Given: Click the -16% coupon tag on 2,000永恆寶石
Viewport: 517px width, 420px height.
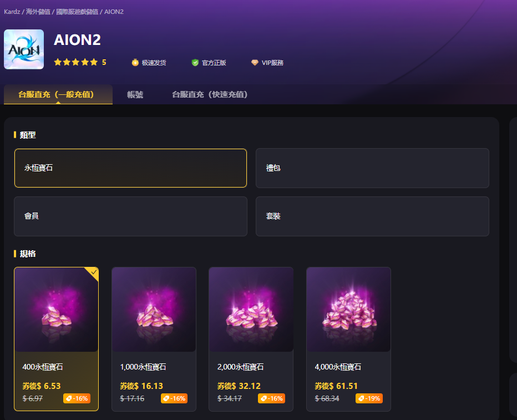Looking at the screenshot, I should click(271, 398).
